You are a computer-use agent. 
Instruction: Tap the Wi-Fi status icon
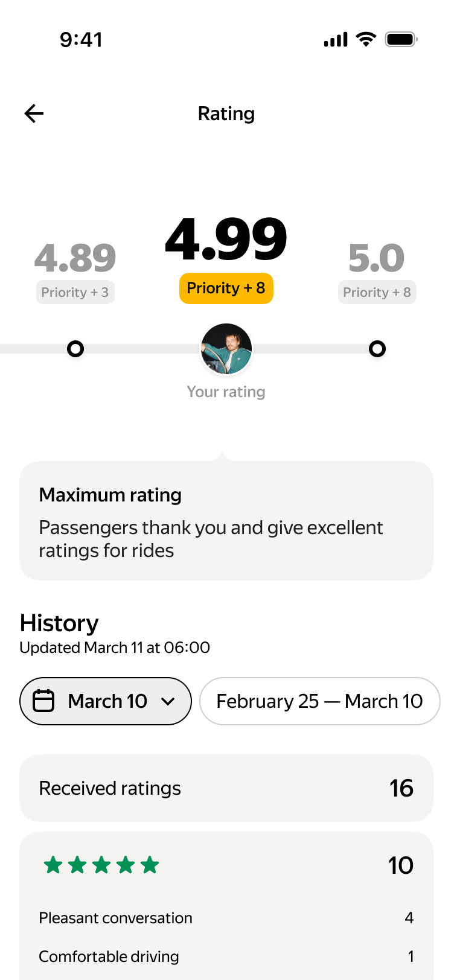[x=366, y=40]
